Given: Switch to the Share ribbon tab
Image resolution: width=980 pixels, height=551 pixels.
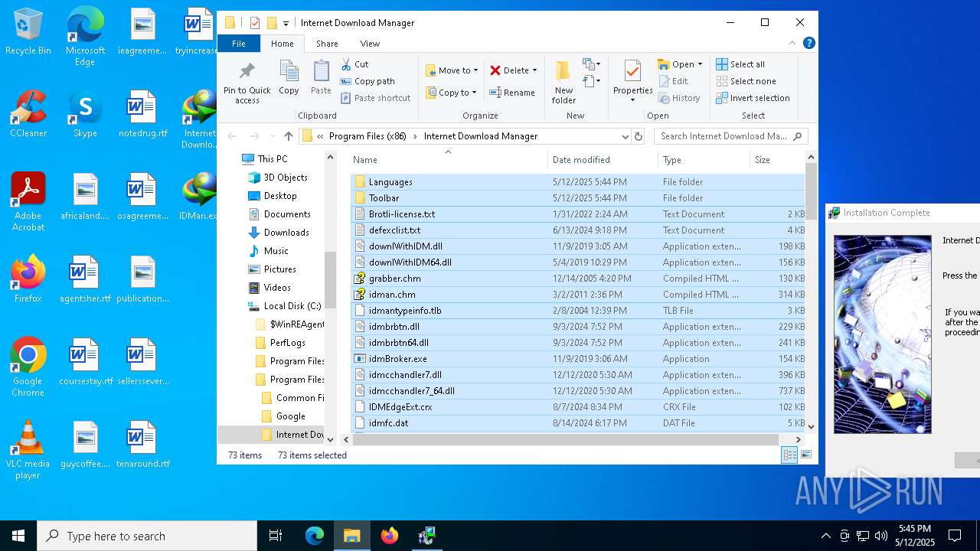Looking at the screenshot, I should [x=327, y=44].
